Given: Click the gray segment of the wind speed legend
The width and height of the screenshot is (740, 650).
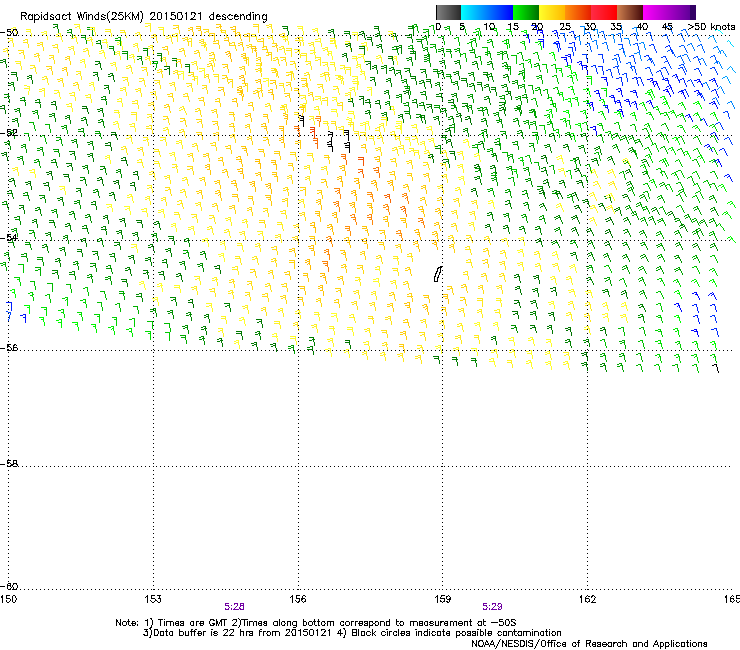Looking at the screenshot, I should (x=448, y=12).
